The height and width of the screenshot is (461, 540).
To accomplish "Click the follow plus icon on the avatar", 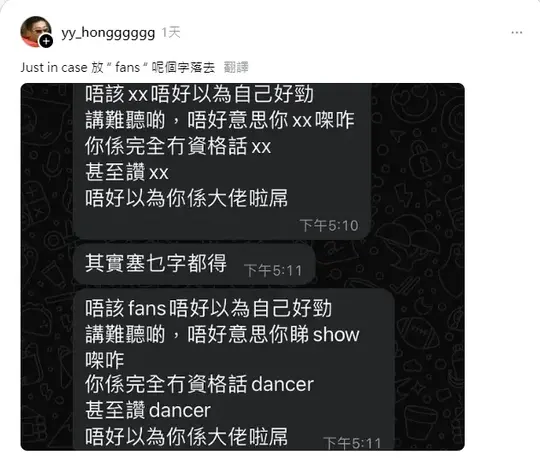I will tap(46, 42).
